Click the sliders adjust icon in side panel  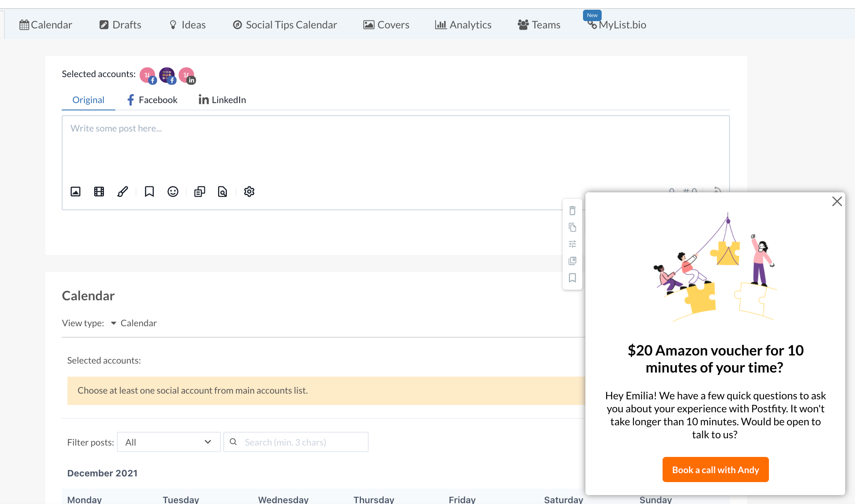572,244
